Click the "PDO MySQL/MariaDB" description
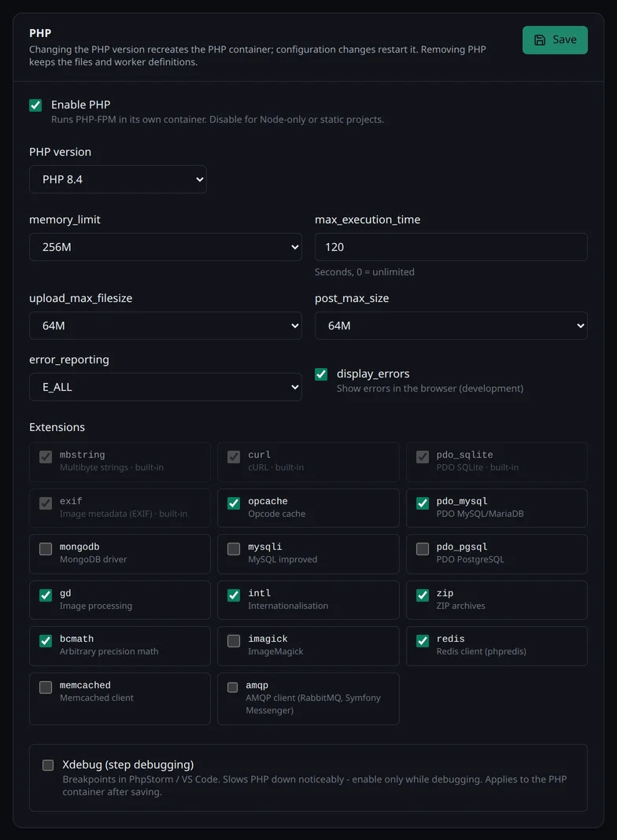617x840 pixels. click(480, 514)
